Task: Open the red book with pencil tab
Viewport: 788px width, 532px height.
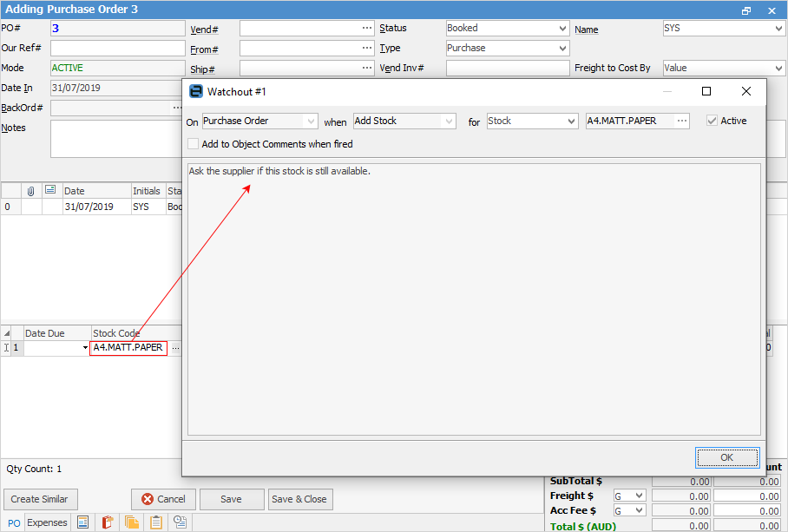Action: pos(107,522)
